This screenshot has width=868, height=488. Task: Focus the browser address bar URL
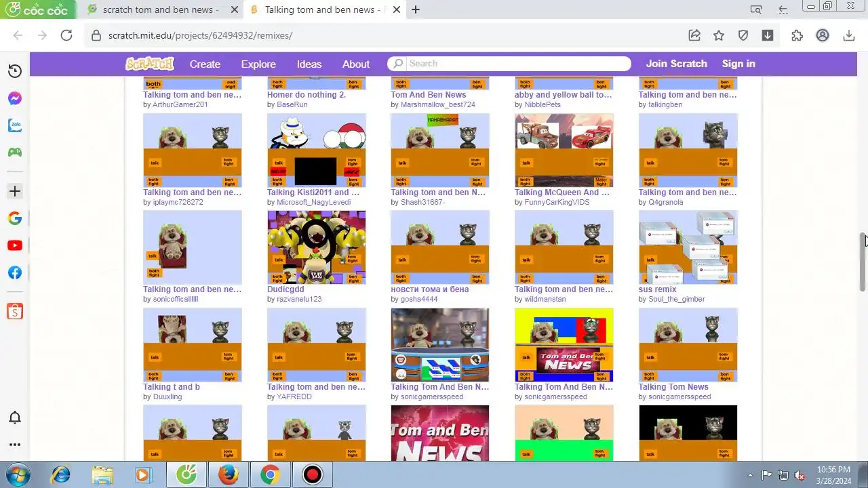coord(200,35)
